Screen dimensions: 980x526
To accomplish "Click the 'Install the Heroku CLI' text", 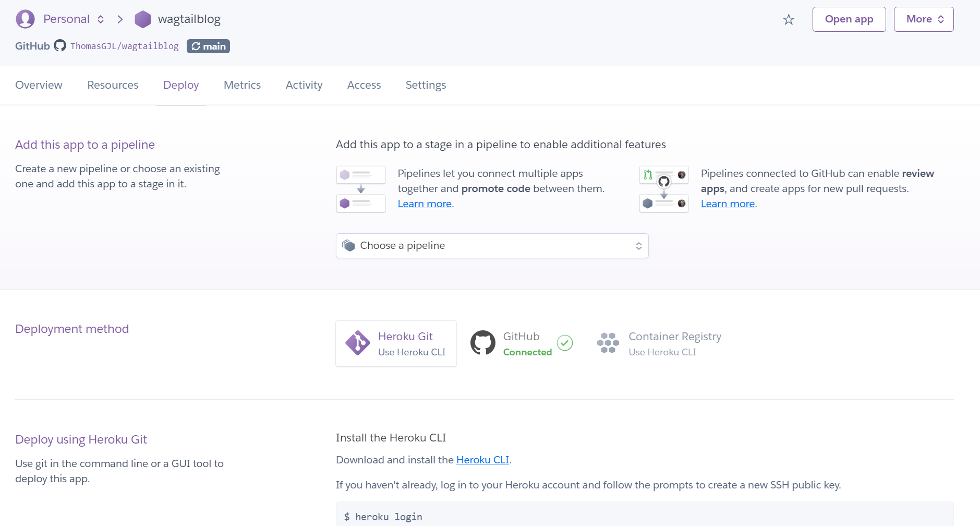I will click(391, 438).
